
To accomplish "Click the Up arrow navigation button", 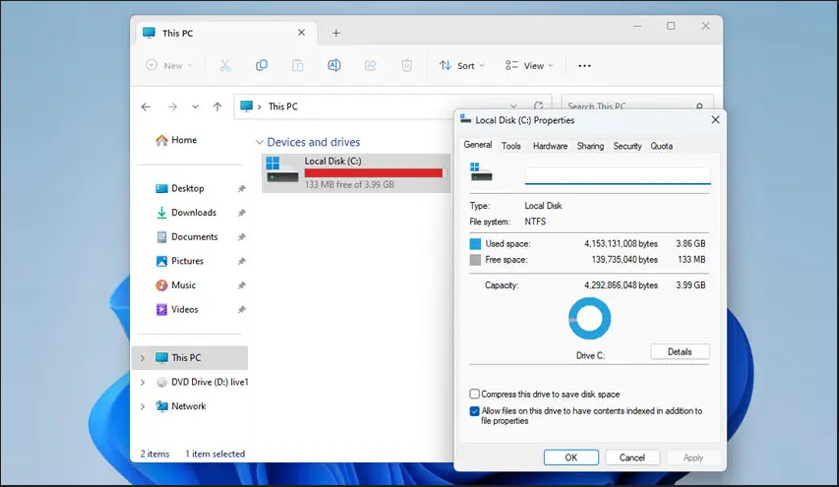I will tap(219, 107).
